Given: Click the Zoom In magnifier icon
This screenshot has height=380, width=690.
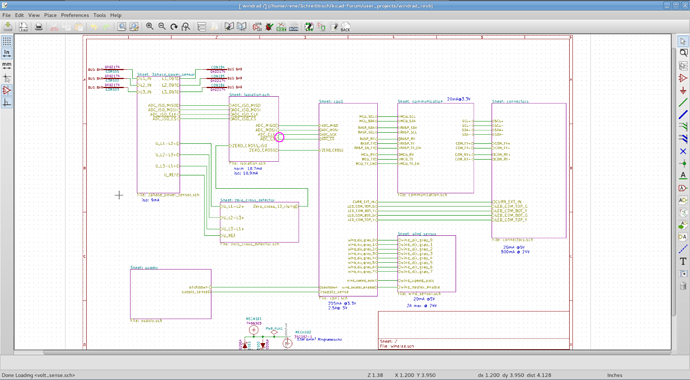Looking at the screenshot, I should 150,27.
